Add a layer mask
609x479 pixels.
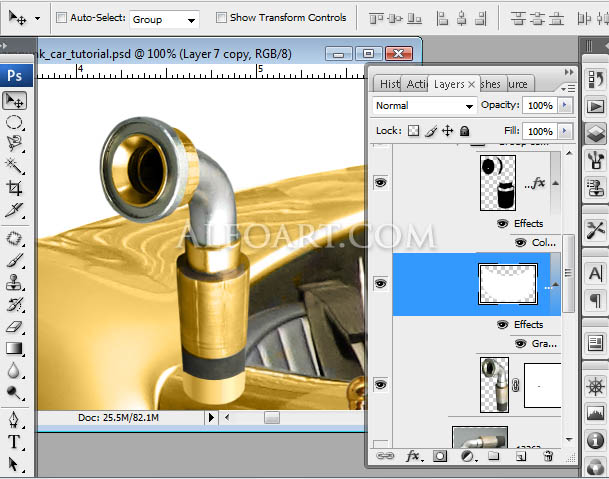[x=440, y=456]
